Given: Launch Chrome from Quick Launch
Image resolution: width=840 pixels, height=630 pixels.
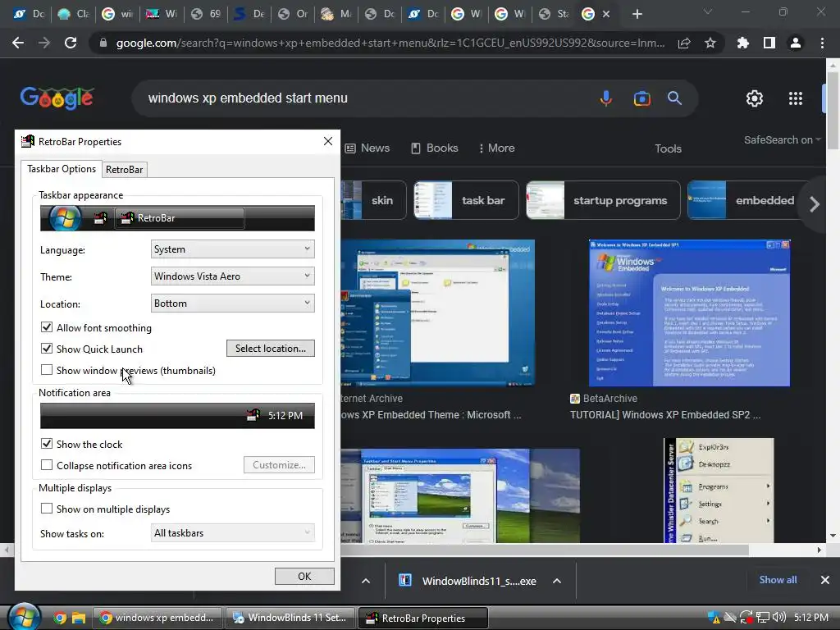Looking at the screenshot, I should [60, 619].
